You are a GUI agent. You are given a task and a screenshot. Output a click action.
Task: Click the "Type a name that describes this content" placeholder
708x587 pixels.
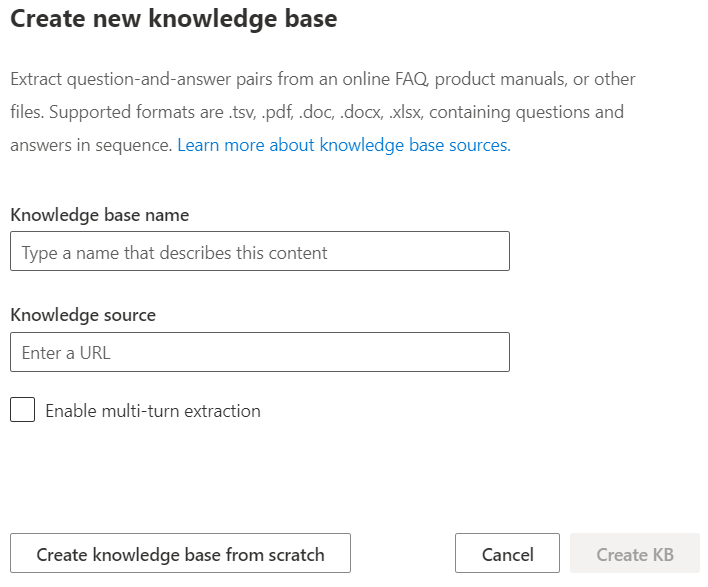point(175,253)
